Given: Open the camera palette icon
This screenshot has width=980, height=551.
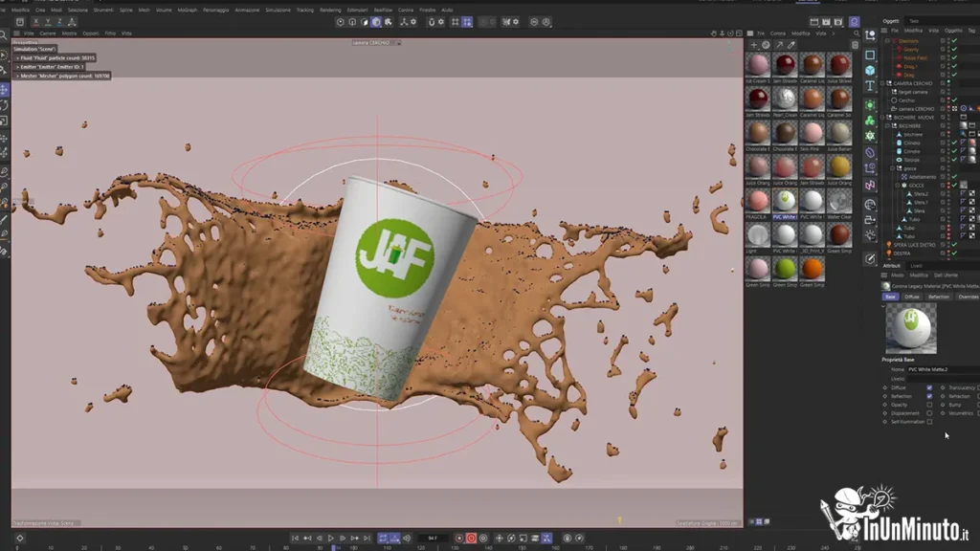Looking at the screenshot, I should (x=870, y=219).
